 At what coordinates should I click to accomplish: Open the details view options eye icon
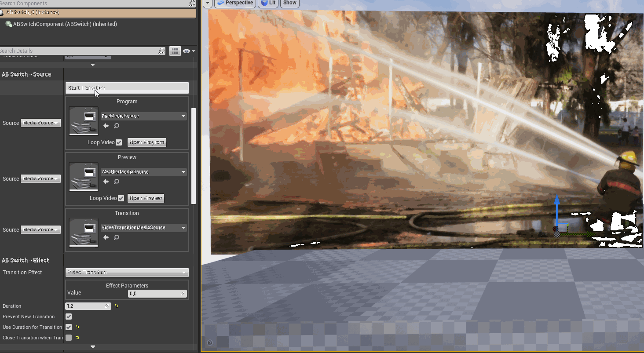coord(188,51)
